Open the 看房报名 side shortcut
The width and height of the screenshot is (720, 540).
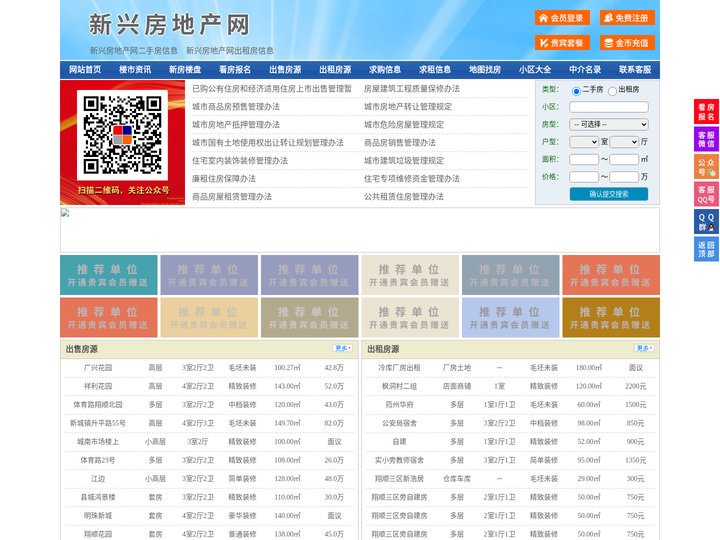[x=706, y=112]
